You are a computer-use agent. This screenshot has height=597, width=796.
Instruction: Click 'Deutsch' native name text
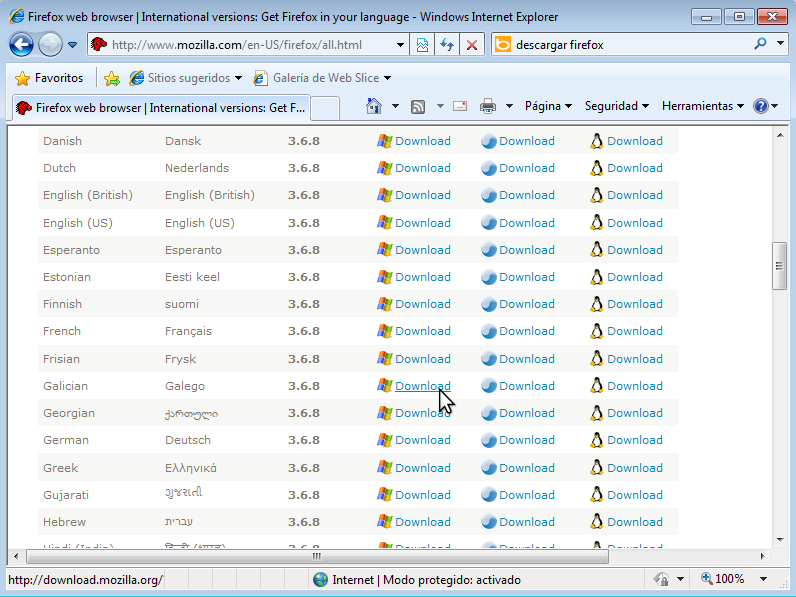[188, 440]
